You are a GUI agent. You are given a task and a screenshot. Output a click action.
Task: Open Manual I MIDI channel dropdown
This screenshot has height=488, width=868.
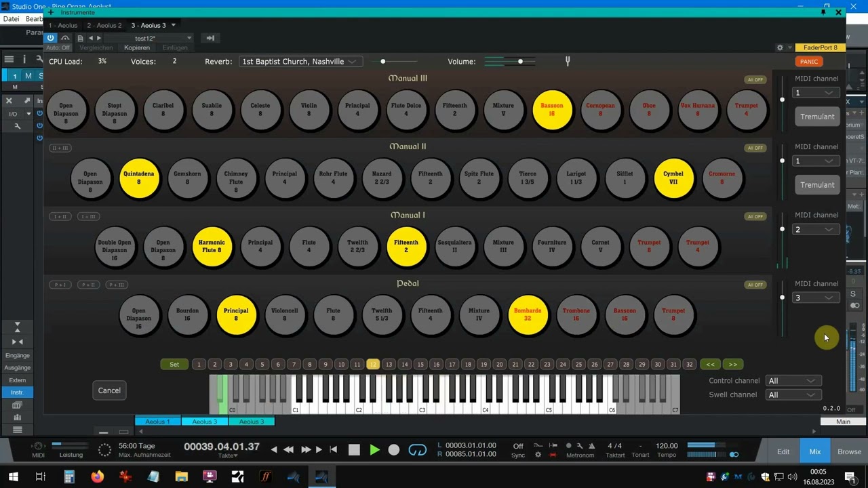tap(816, 230)
